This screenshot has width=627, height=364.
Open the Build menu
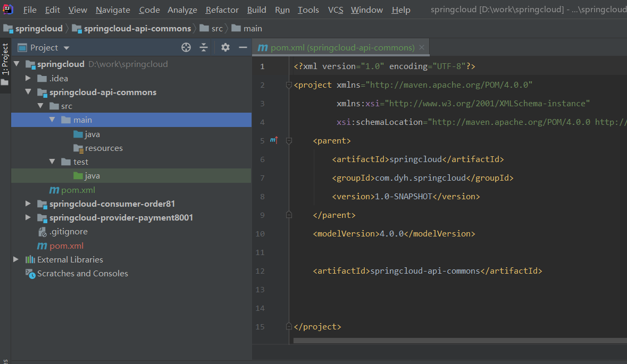click(257, 10)
